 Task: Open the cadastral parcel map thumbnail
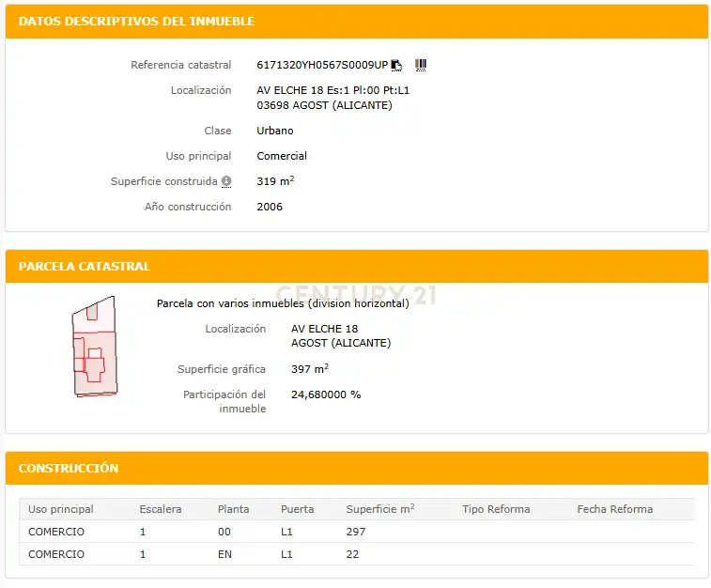coord(95,347)
